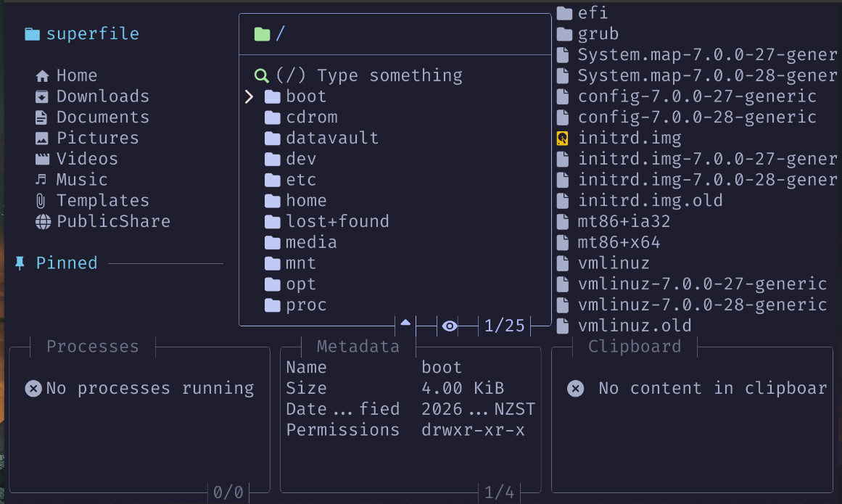Image resolution: width=842 pixels, height=504 pixels.
Task: Select the Clipboard panel title
Action: pos(635,347)
